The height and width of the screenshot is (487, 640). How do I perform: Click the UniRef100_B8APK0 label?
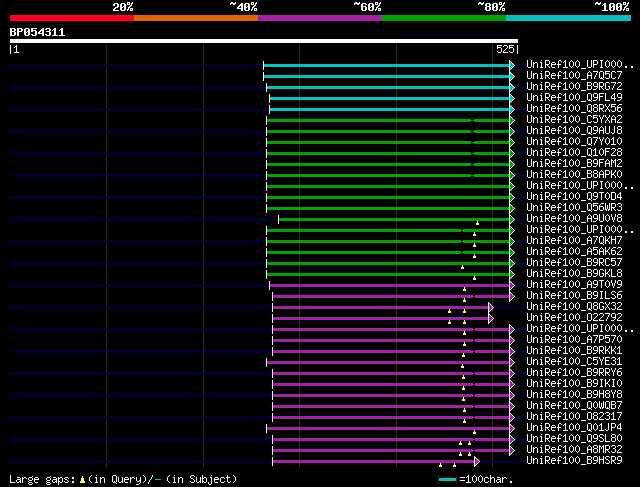pyautogui.click(x=574, y=175)
